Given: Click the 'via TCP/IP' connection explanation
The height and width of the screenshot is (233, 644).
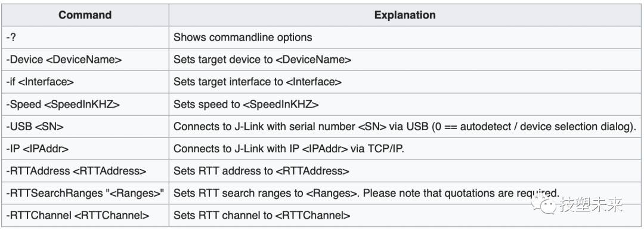Looking at the screenshot, I should [289, 149].
